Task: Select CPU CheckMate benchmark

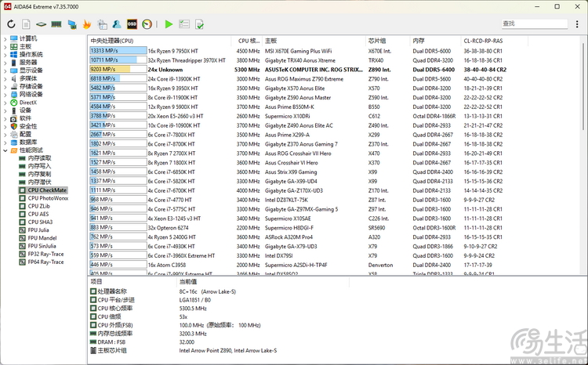Action: tap(47, 190)
